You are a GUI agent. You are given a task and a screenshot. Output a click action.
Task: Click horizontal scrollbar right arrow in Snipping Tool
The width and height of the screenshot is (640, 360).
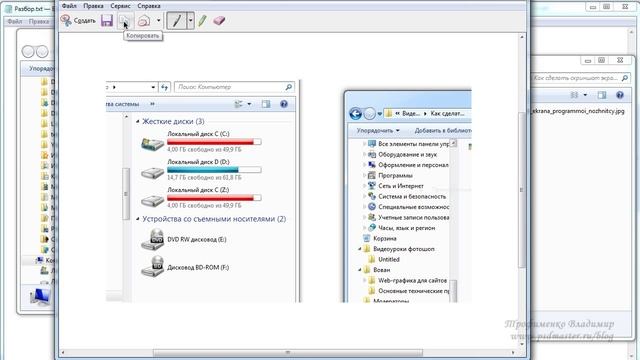[x=513, y=352]
